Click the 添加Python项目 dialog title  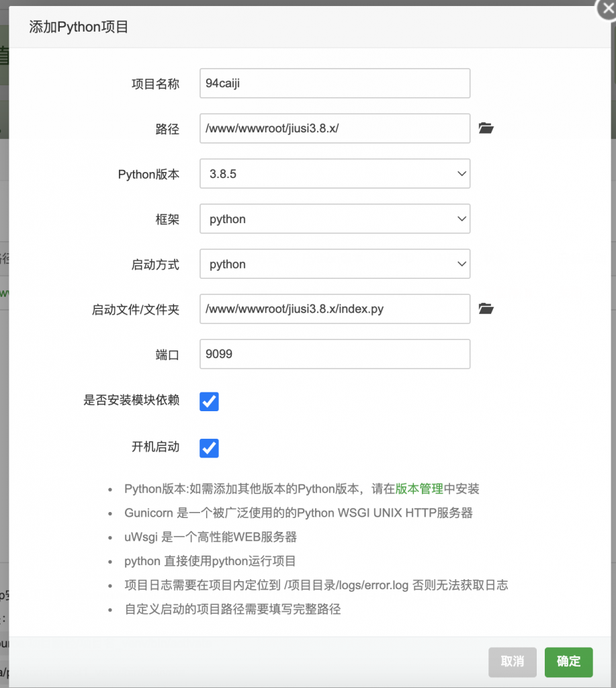79,27
